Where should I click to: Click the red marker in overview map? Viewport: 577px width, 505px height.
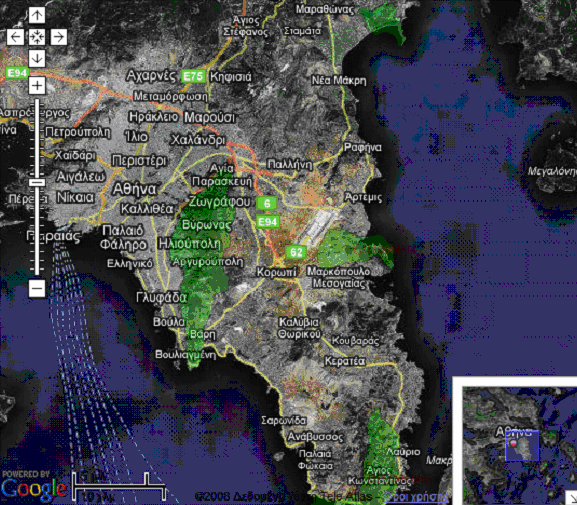[513, 443]
